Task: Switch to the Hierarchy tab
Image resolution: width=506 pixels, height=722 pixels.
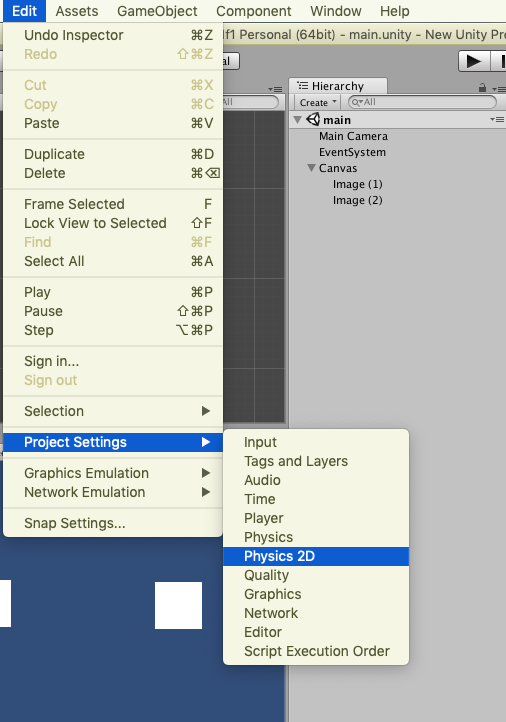Action: 338,86
